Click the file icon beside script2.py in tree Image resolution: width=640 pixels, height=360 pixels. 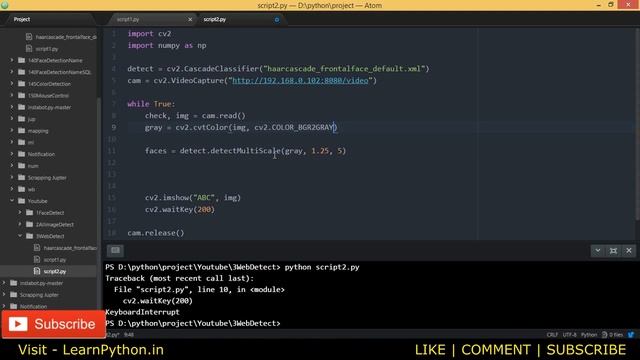point(37,271)
